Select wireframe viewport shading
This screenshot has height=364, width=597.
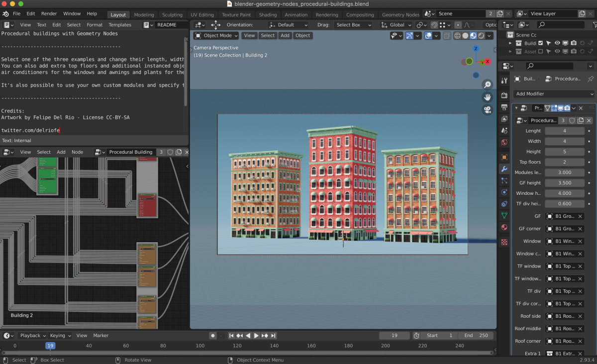(x=456, y=35)
